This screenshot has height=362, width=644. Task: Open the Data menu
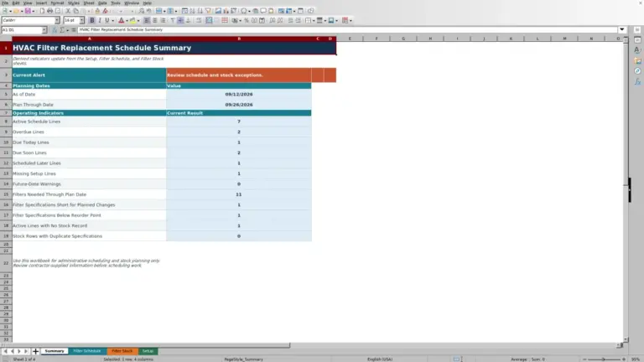click(x=102, y=3)
